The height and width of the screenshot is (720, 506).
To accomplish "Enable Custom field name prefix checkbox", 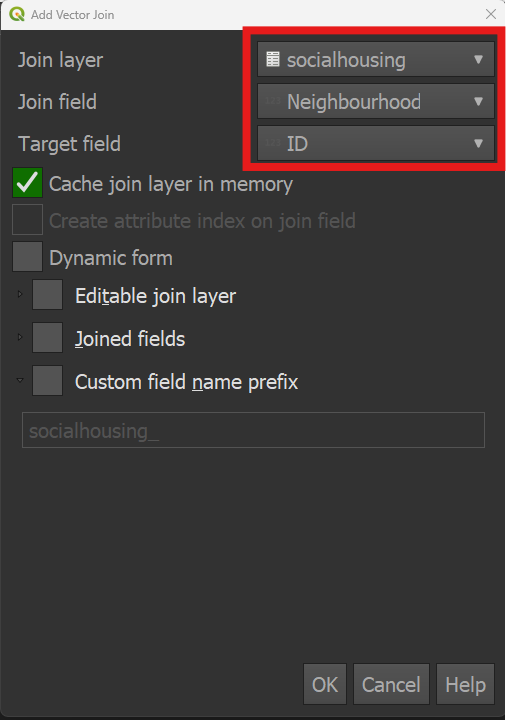I will coord(47,381).
